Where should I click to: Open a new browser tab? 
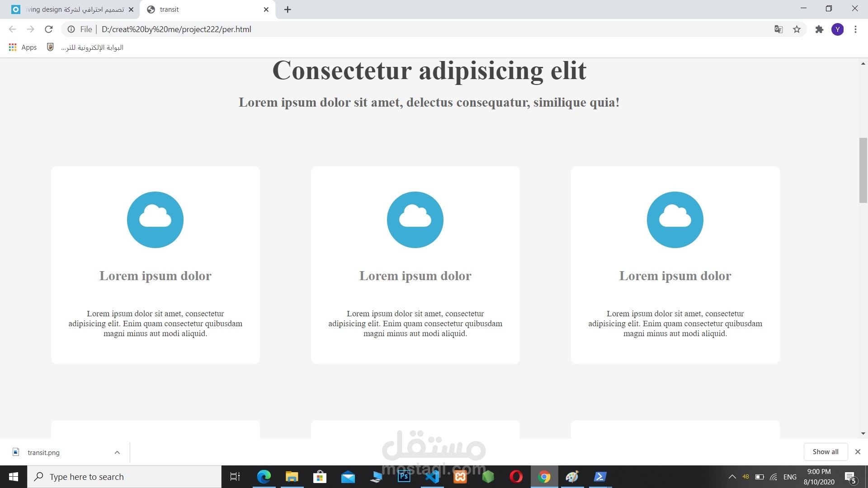tap(288, 9)
